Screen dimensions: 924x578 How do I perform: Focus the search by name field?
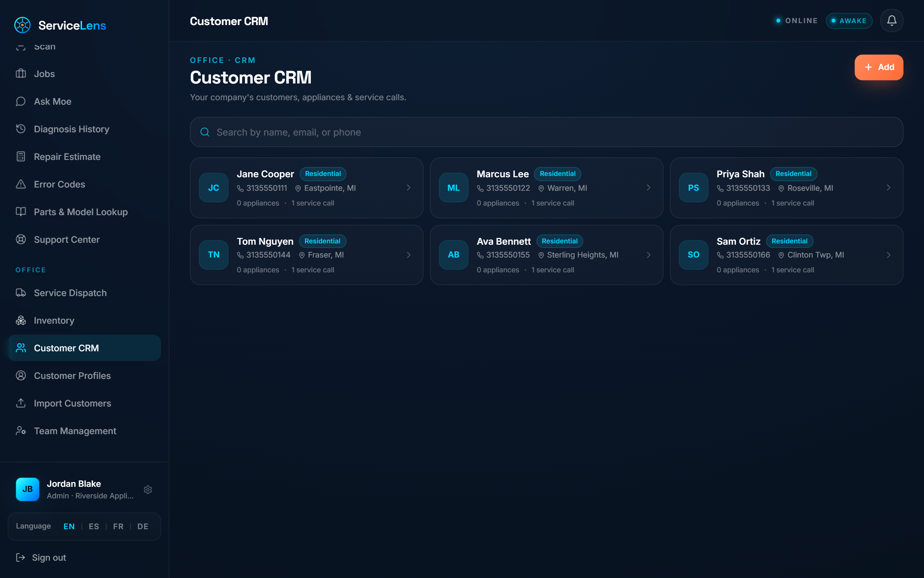click(x=546, y=132)
